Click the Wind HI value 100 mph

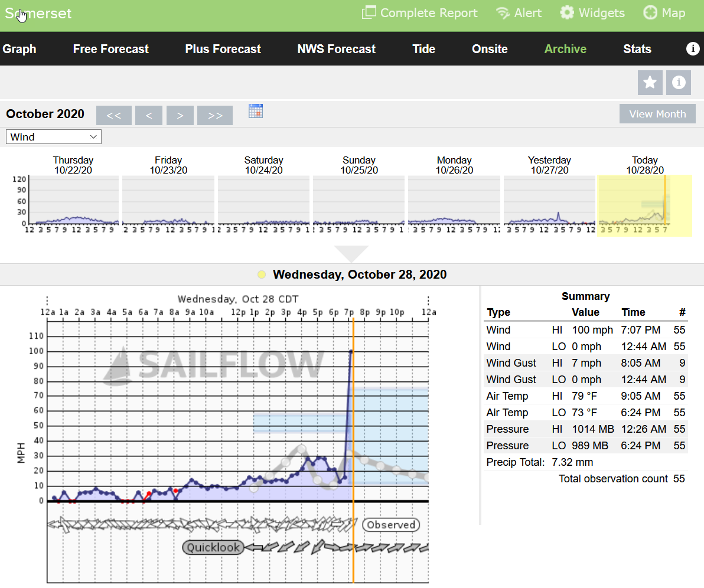coord(592,330)
